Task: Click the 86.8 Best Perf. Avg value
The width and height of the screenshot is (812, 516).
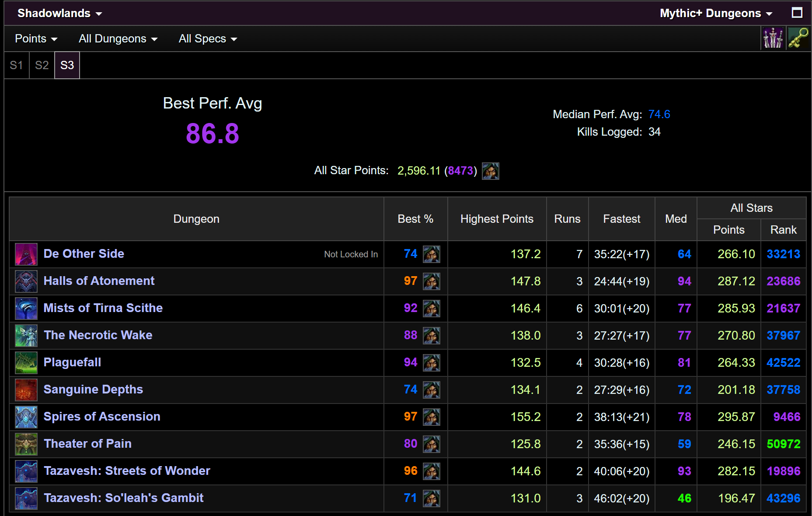Action: [213, 133]
